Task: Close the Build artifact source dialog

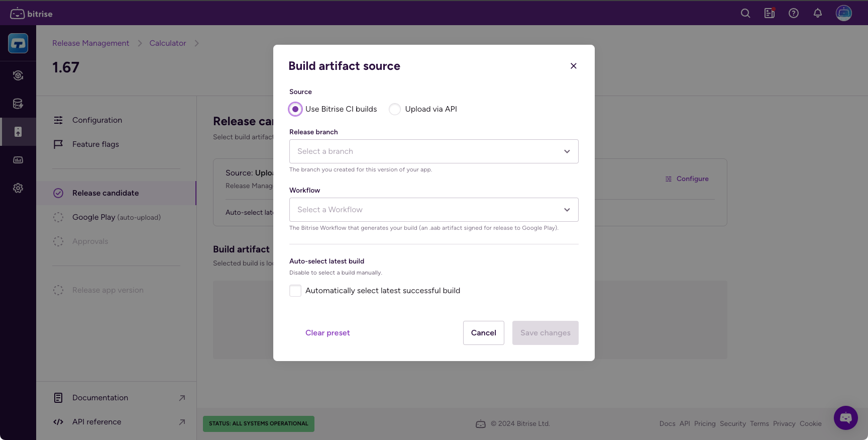Action: (573, 66)
